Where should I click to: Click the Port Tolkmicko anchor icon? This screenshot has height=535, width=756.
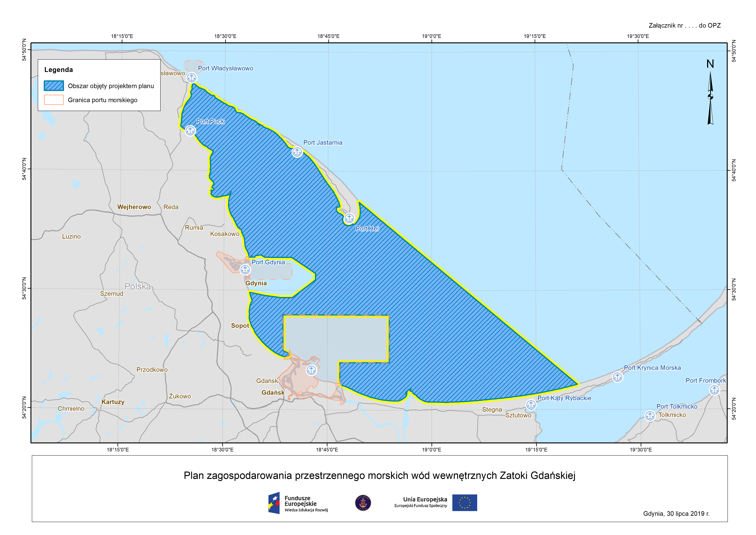tap(650, 416)
